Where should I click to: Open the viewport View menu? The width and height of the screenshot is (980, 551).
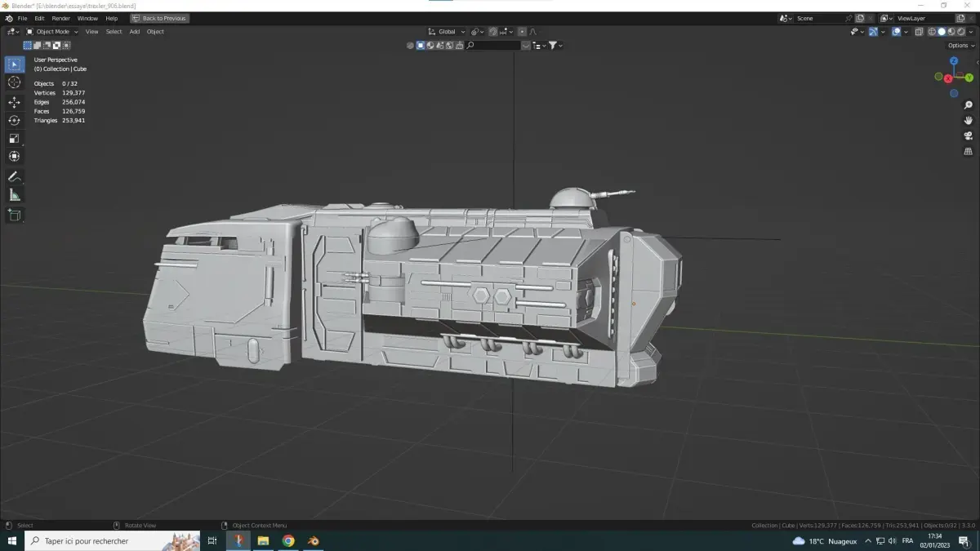(x=91, y=32)
